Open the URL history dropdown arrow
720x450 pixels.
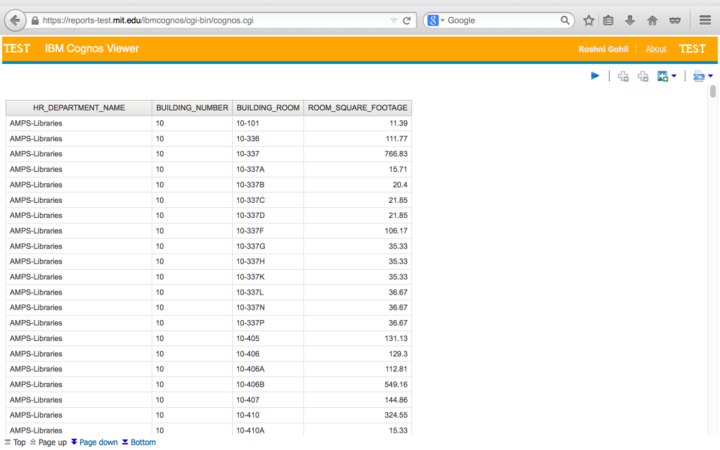(391, 20)
